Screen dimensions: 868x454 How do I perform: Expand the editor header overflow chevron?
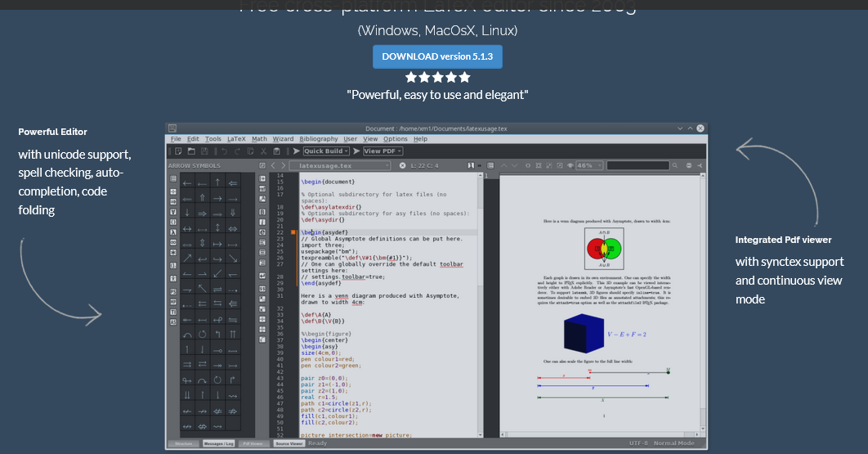480,166
